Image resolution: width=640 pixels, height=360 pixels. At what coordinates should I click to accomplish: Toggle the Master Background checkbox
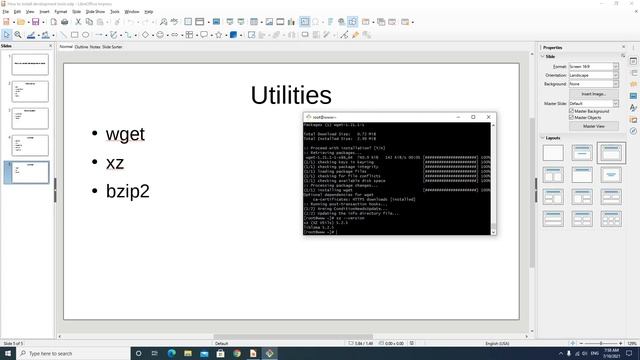[x=571, y=111]
